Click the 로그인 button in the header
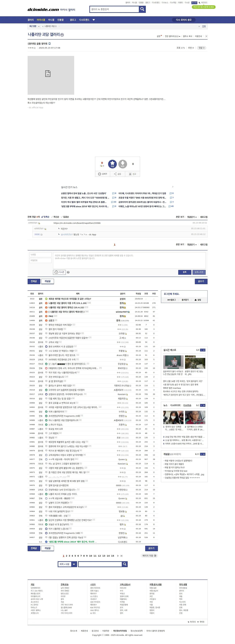 (194, 3)
